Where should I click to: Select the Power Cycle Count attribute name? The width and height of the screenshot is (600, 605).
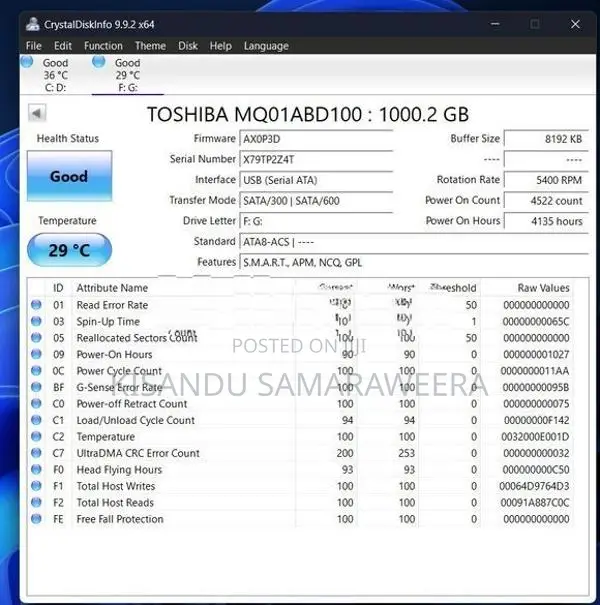tap(119, 371)
